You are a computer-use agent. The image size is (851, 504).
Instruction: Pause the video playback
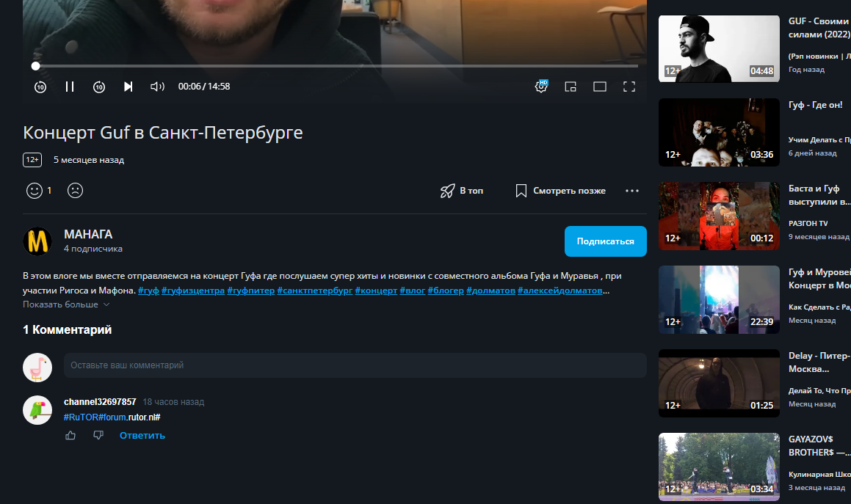(70, 87)
